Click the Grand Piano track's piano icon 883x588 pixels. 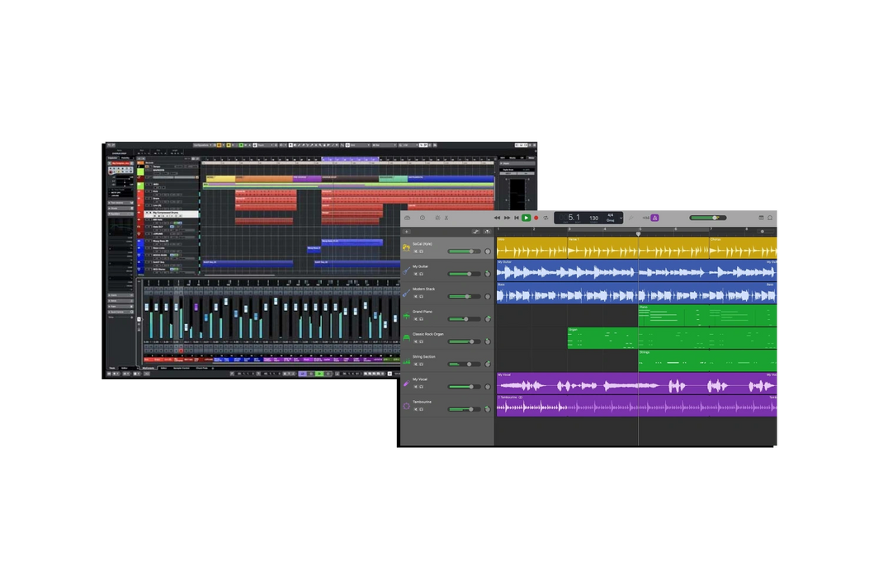point(405,314)
